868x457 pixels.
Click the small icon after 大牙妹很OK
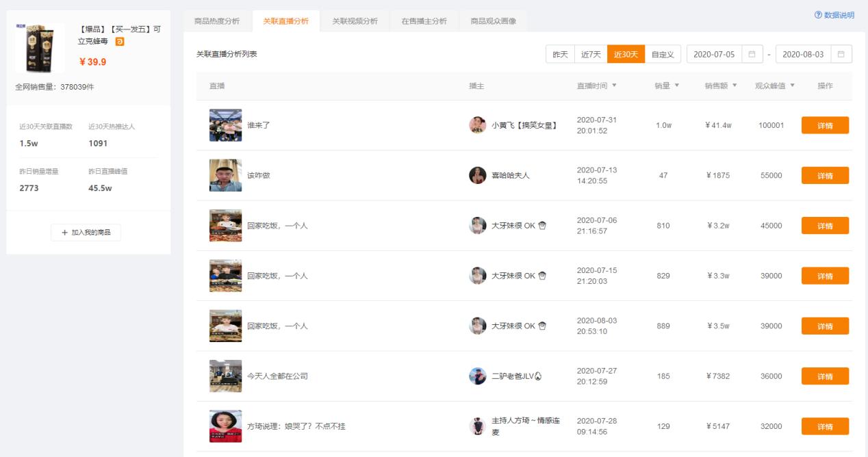click(x=541, y=225)
